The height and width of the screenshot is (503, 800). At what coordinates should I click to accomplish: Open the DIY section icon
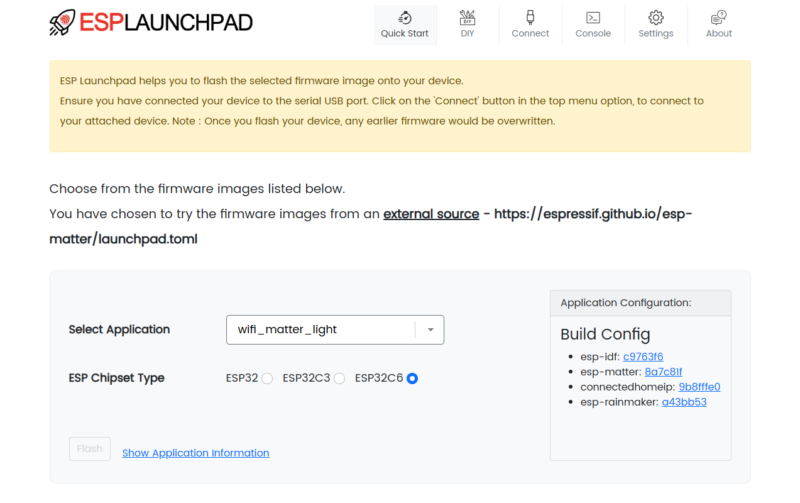coord(467,17)
